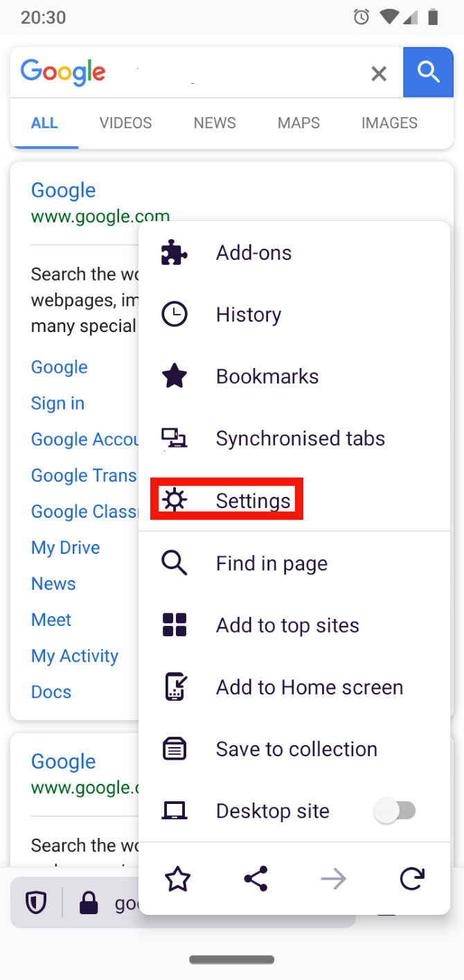Tap the bookmark star outline icon
Screen dimensions: 464x980
pyautogui.click(x=178, y=880)
